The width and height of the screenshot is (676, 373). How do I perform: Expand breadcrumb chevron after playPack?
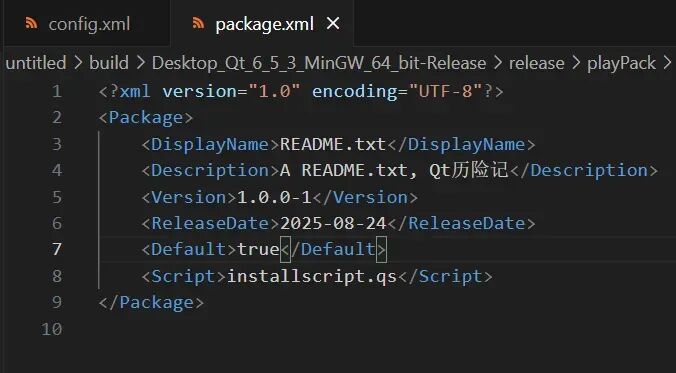pos(667,63)
